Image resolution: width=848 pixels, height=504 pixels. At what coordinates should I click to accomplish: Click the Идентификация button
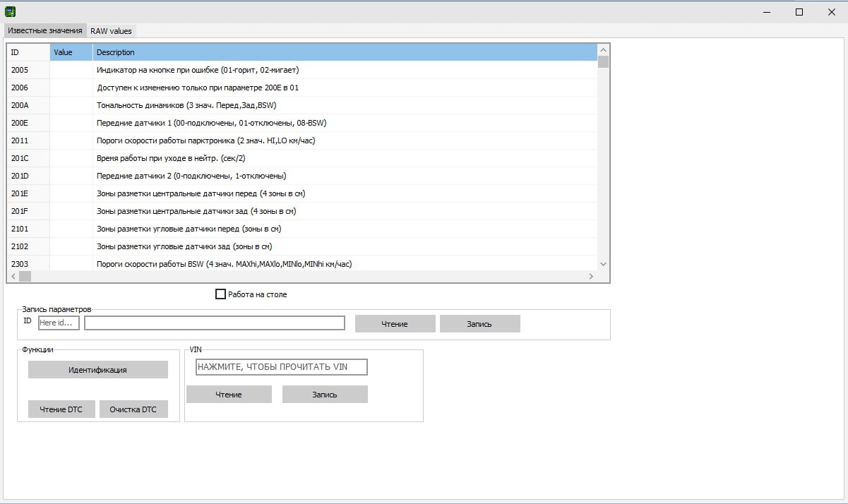(98, 370)
